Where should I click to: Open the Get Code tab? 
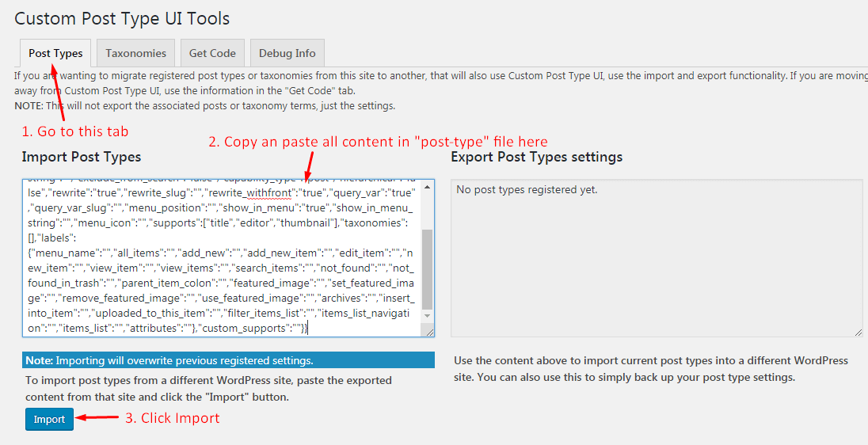coord(212,53)
